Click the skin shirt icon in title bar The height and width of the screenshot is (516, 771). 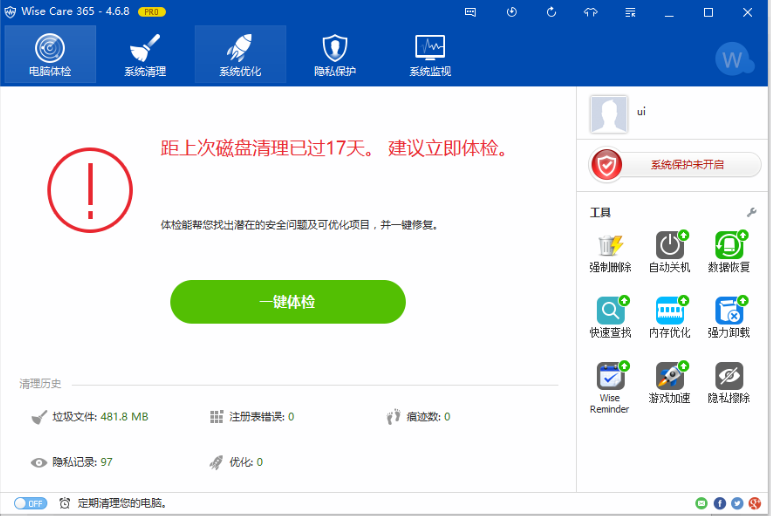tap(591, 12)
